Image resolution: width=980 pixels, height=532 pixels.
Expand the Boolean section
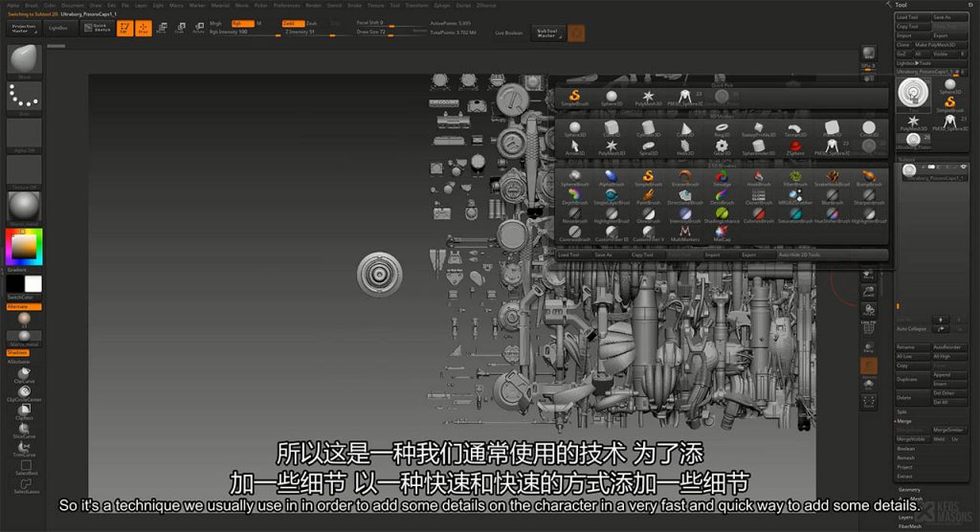coord(905,449)
